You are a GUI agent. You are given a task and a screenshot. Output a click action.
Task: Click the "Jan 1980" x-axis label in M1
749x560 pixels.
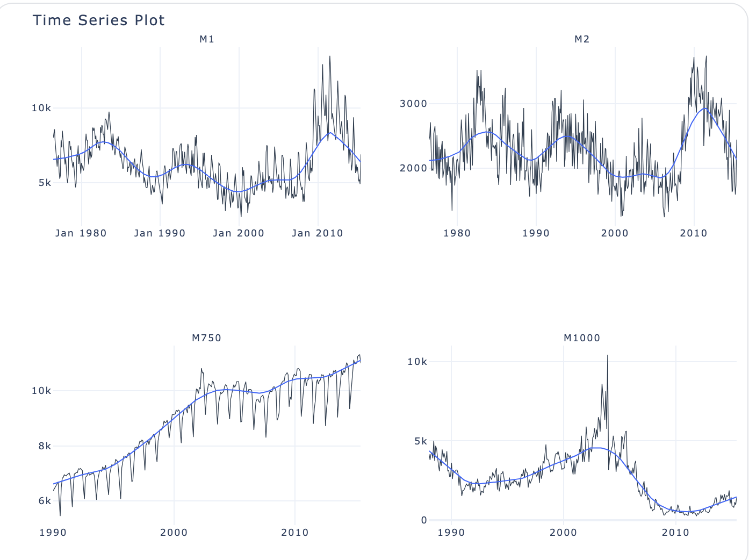point(81,233)
